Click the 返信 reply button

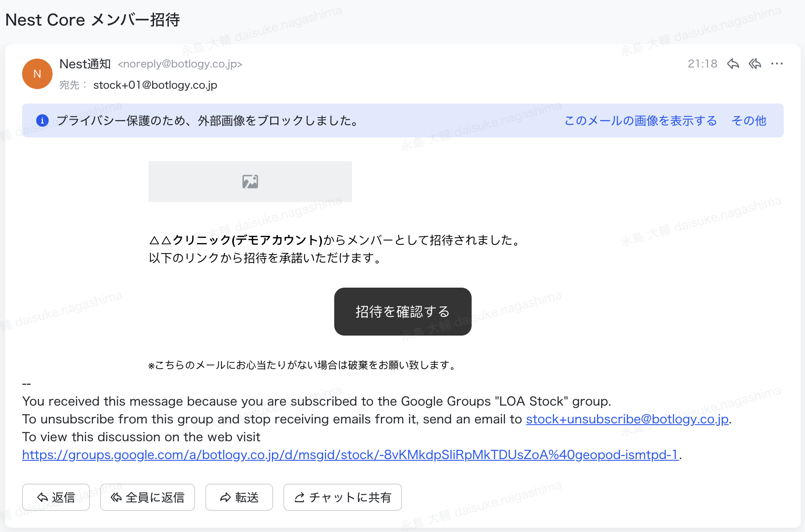click(x=56, y=497)
